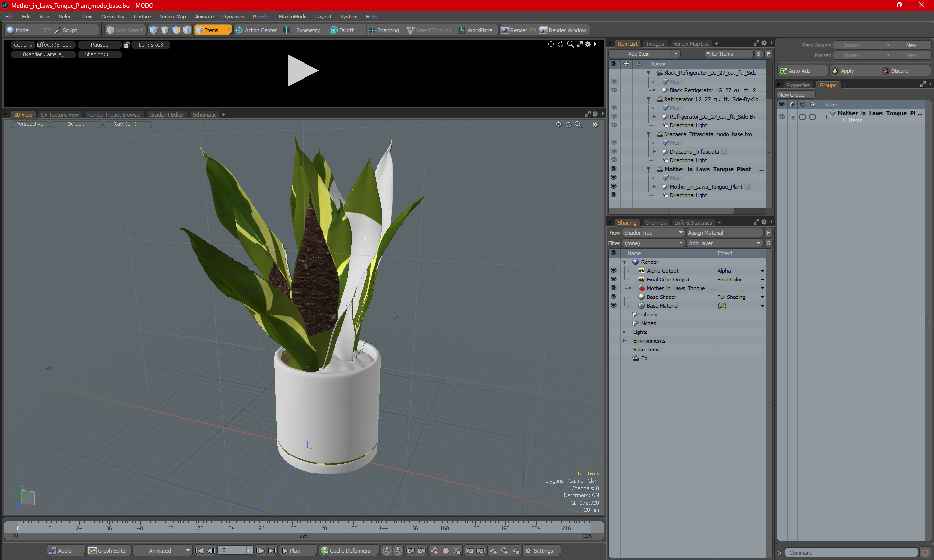Open the Texture menu
The width and height of the screenshot is (934, 560).
[x=142, y=17]
